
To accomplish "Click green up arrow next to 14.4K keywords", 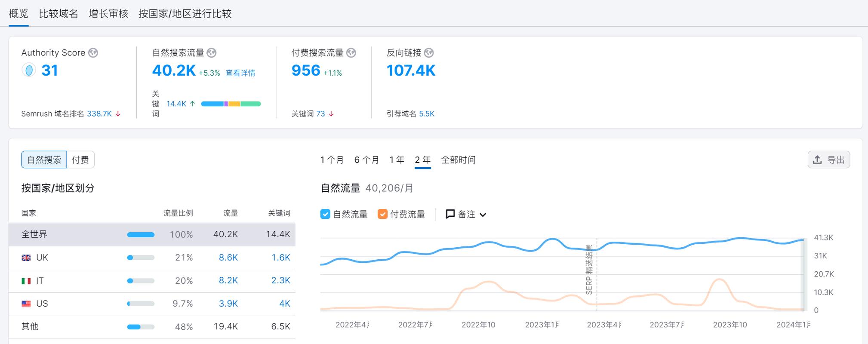I will (x=192, y=104).
